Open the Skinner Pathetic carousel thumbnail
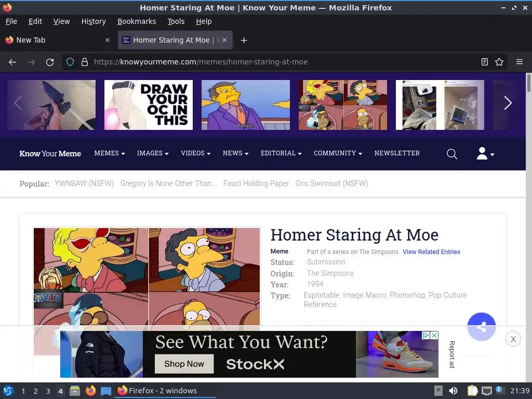Viewport: 532px width, 399px height. tap(246, 105)
